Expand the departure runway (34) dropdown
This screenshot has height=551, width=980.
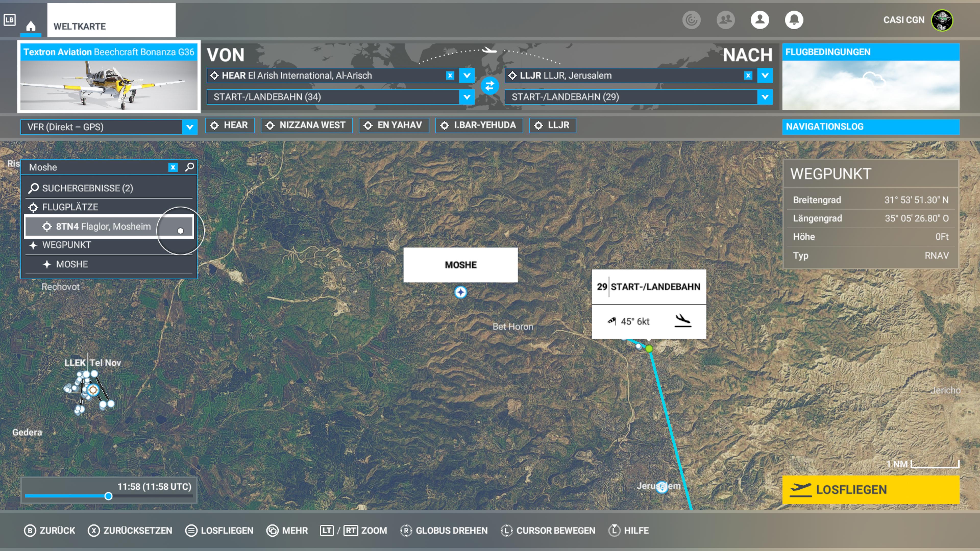467,97
